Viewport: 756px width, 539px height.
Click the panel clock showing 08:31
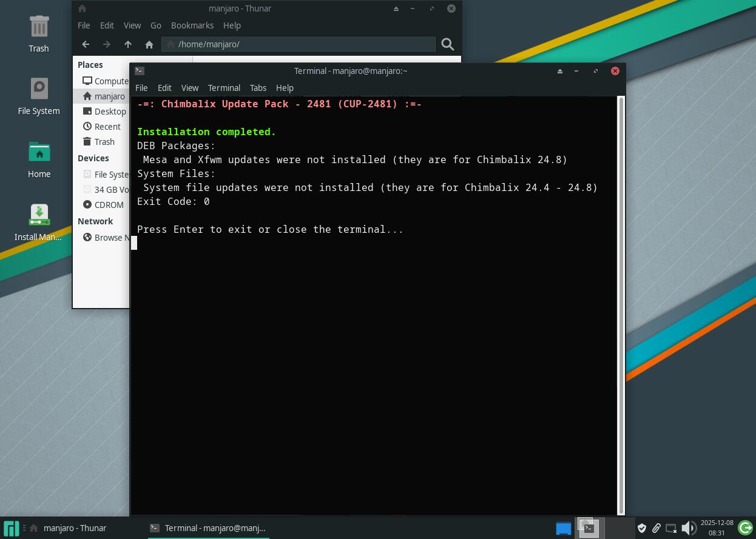coord(717,528)
